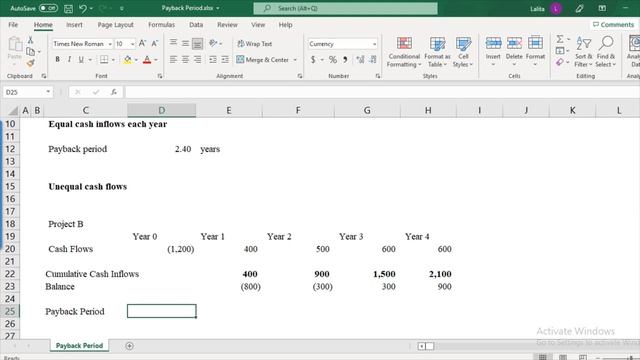Image resolution: width=640 pixels, height=360 pixels.
Task: Click the Copy icon in Clipboard group
Action: (30, 51)
